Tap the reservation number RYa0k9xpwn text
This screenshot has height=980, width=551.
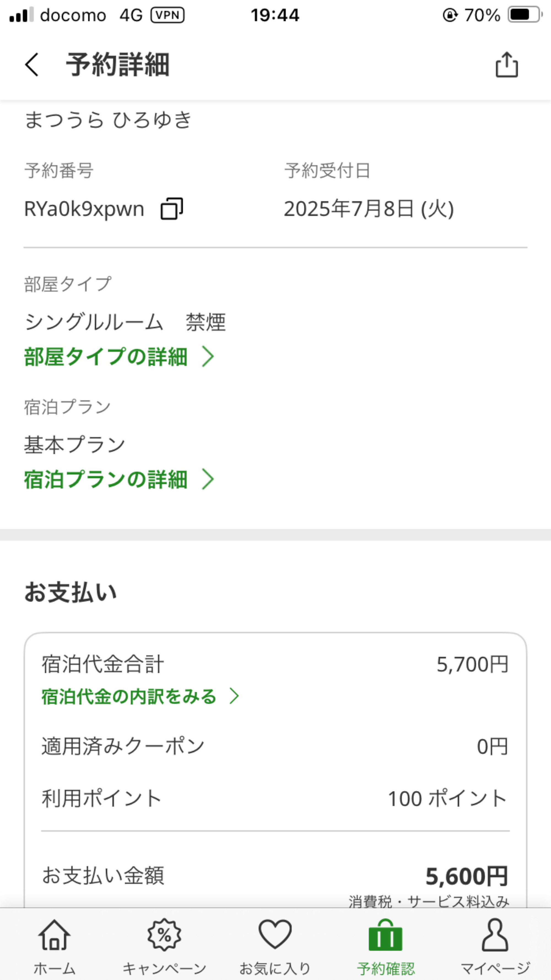(x=84, y=209)
